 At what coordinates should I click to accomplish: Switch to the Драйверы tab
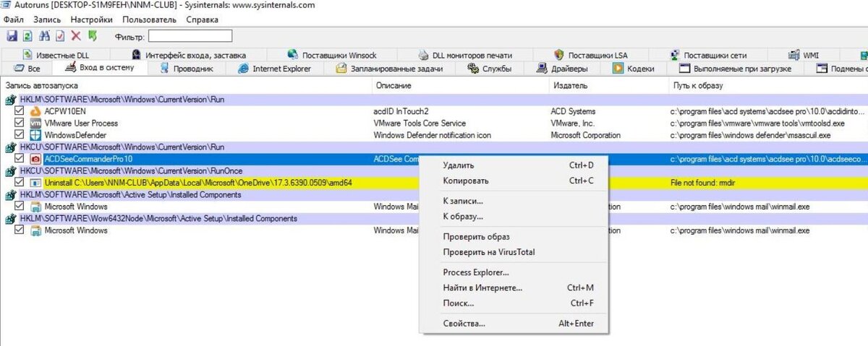[562, 69]
